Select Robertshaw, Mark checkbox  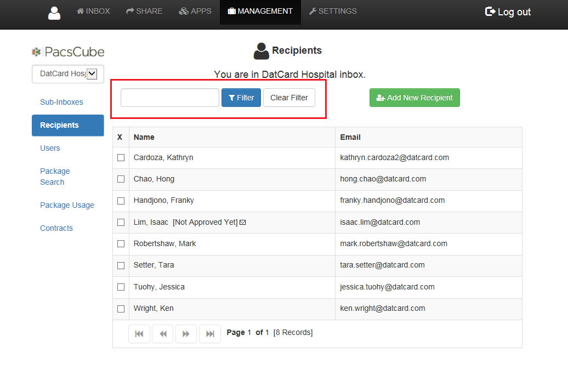(x=121, y=244)
